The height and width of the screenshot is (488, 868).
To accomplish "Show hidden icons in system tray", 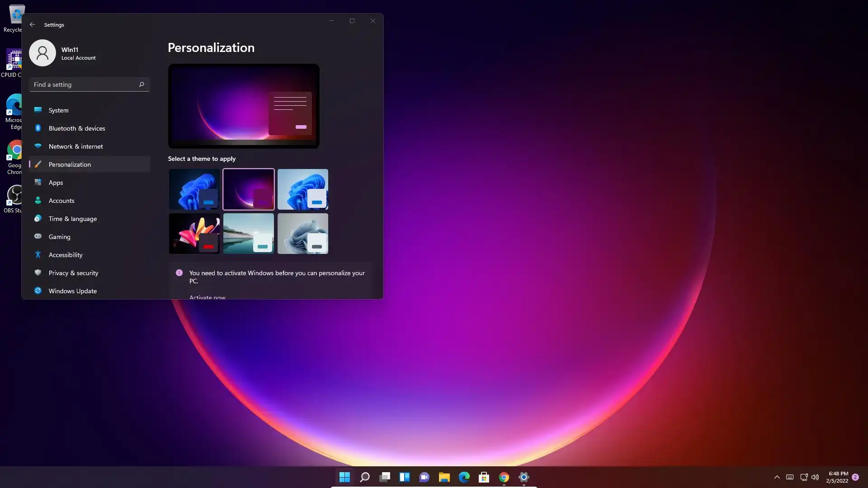I will tap(777, 477).
